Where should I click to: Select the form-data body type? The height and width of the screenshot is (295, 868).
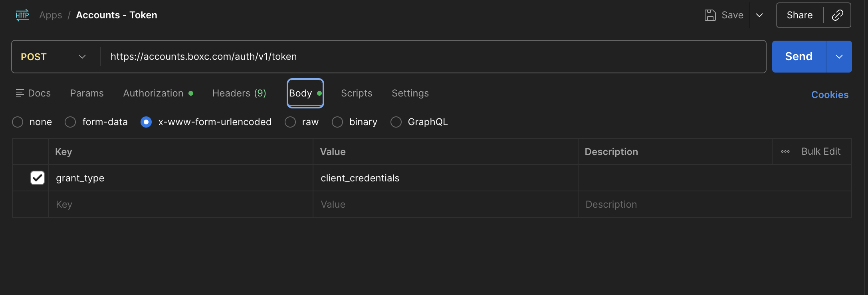[x=70, y=122]
